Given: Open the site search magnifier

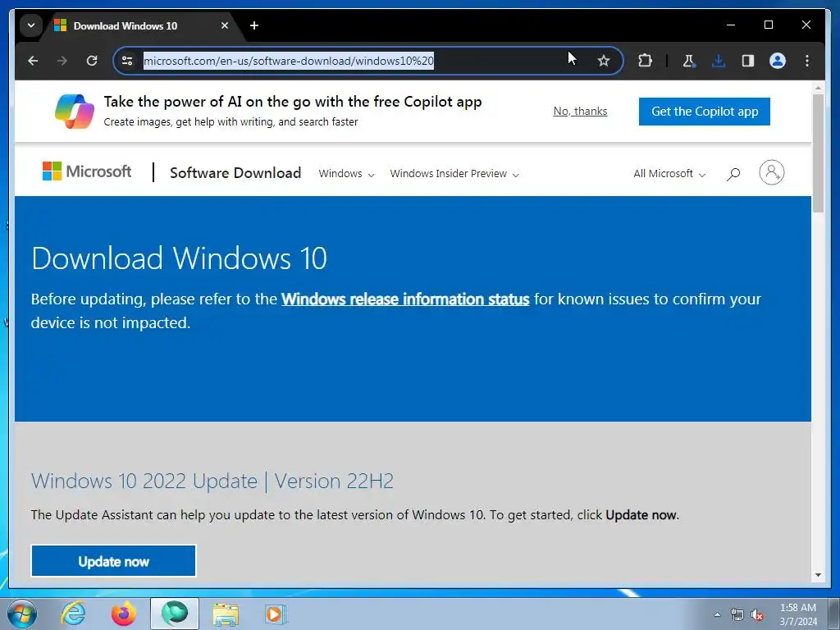Looking at the screenshot, I should [x=733, y=174].
